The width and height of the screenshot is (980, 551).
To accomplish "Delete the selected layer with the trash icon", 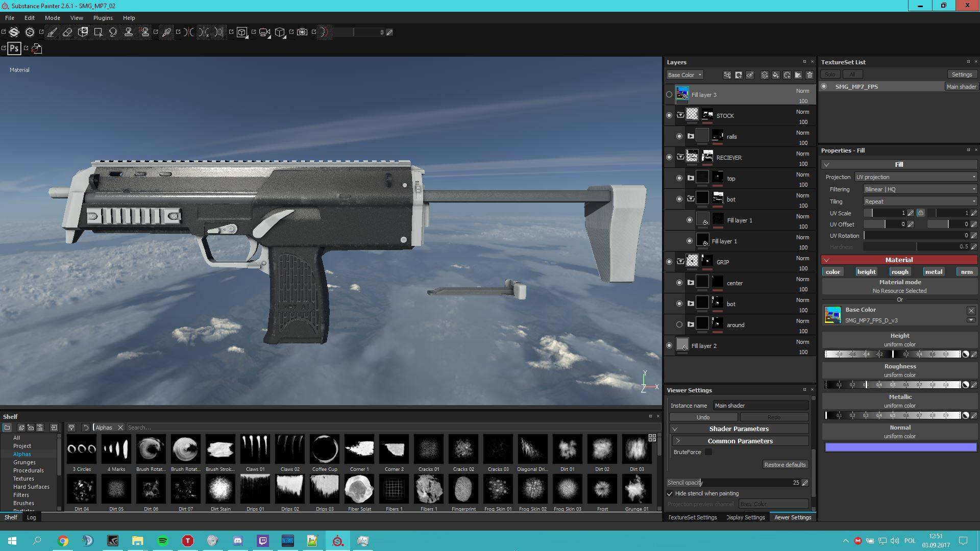I will (x=810, y=75).
